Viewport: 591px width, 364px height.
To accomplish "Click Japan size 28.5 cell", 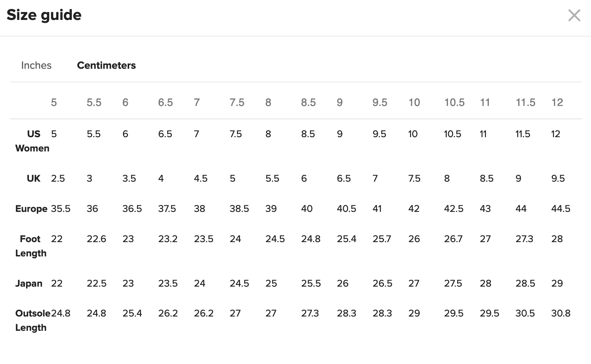I will (x=525, y=284).
